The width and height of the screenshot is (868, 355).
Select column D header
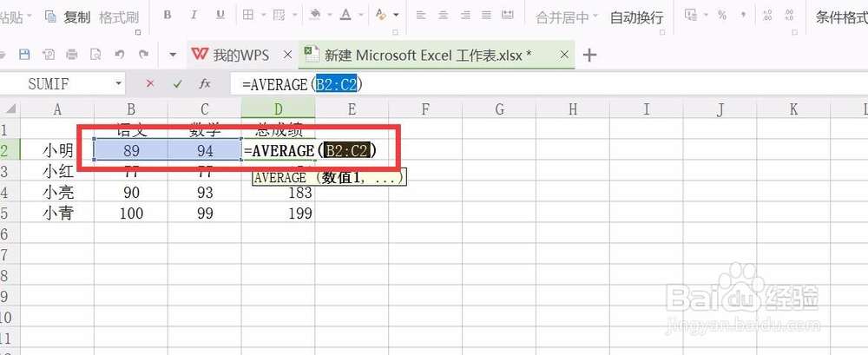pyautogui.click(x=278, y=109)
